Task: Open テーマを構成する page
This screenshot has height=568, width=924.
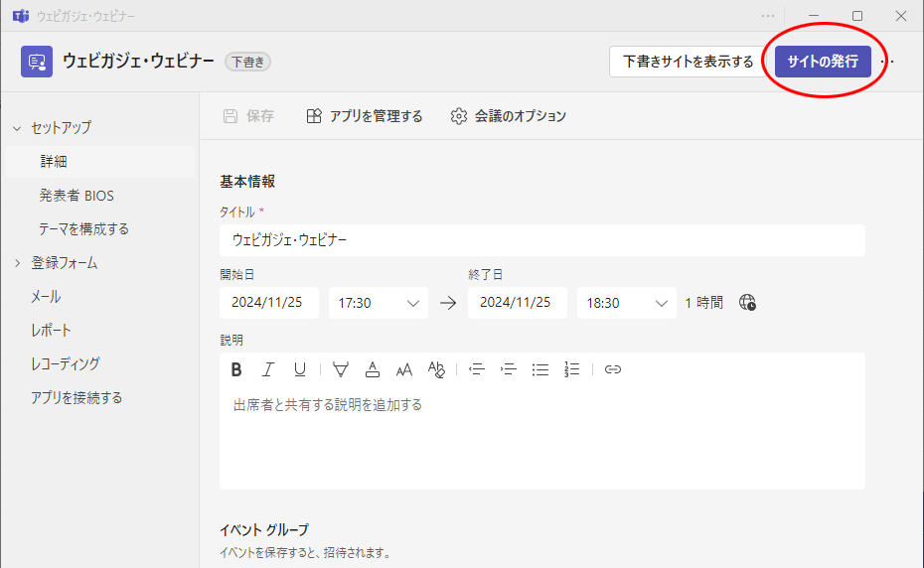Action: coord(83,229)
